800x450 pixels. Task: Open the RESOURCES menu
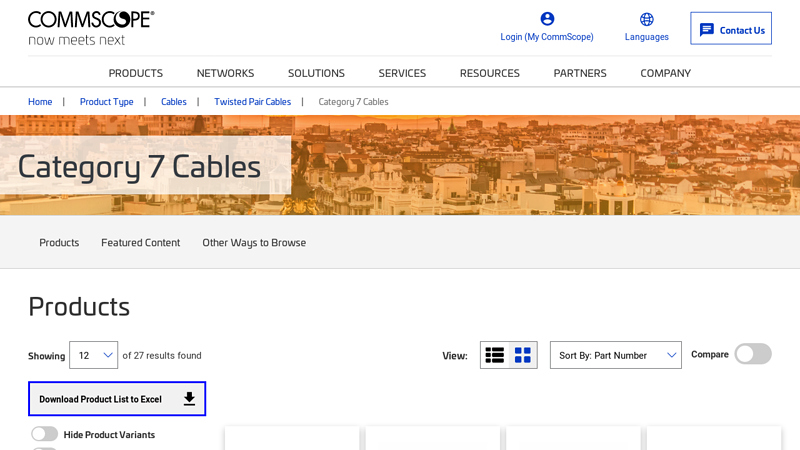pyautogui.click(x=490, y=73)
